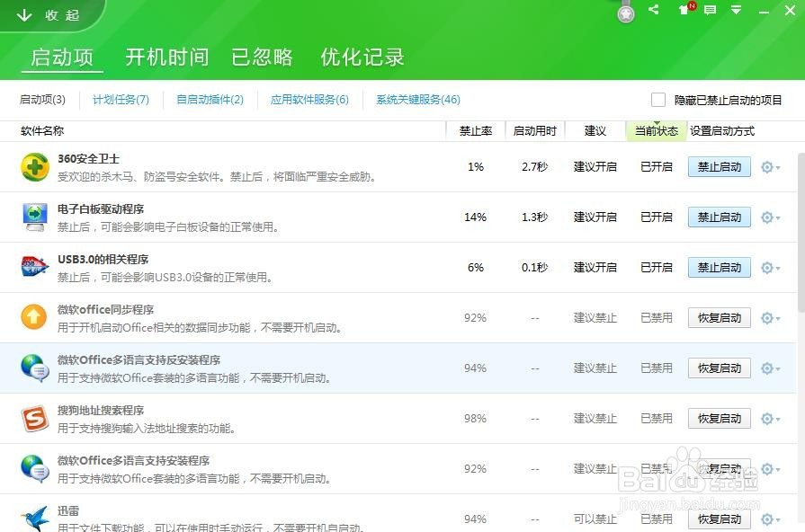Select the 启动项(3) sub-tab
This screenshot has width=805, height=532.
pos(42,100)
